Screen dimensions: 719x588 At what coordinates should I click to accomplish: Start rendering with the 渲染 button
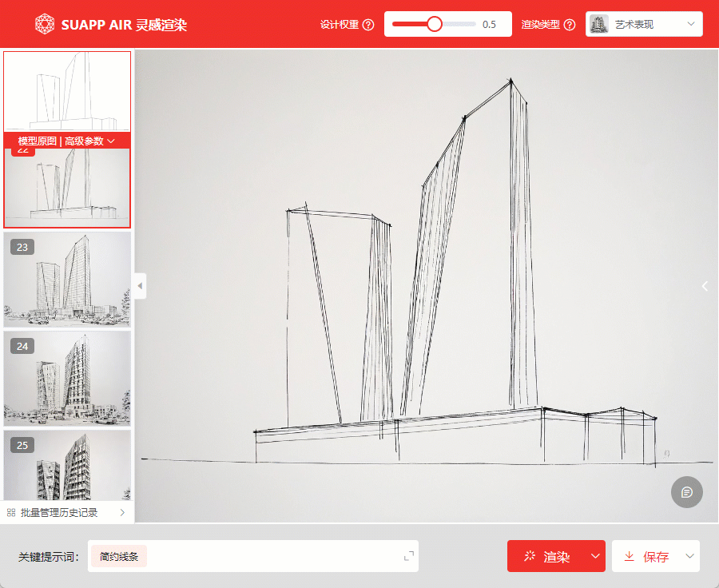[x=547, y=557]
